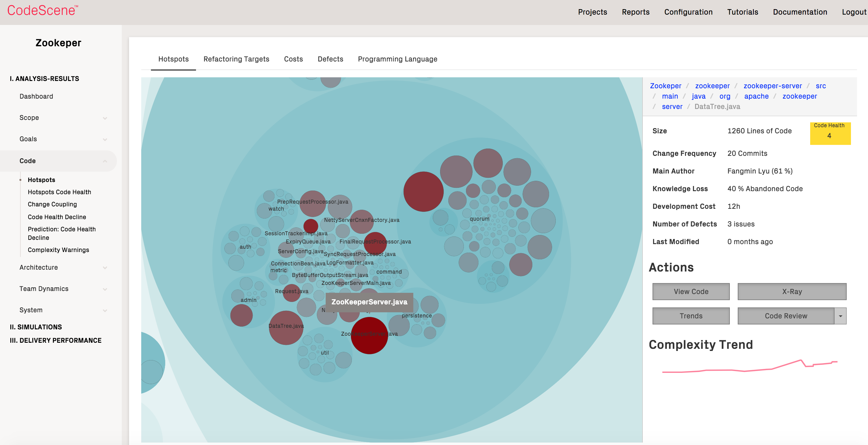868x445 pixels.
Task: Expand the Team Dynamics section chevron
Action: point(105,289)
